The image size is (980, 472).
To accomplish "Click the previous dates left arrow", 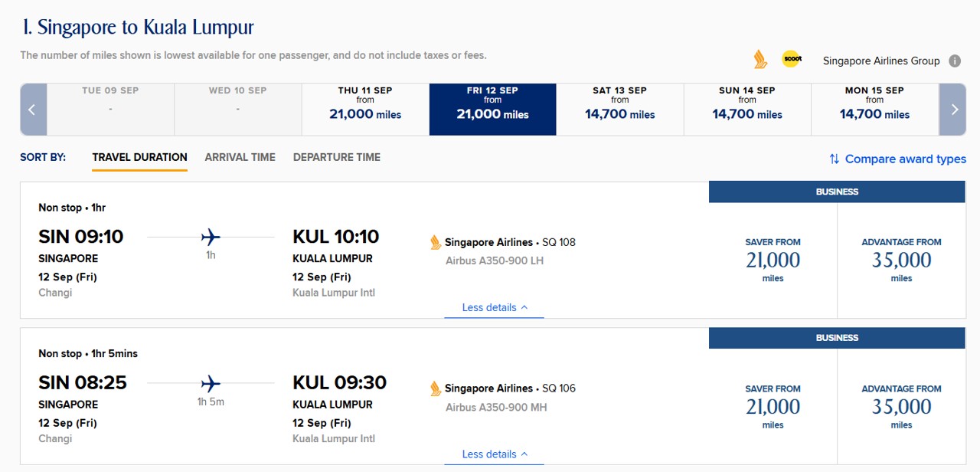I will coord(33,110).
